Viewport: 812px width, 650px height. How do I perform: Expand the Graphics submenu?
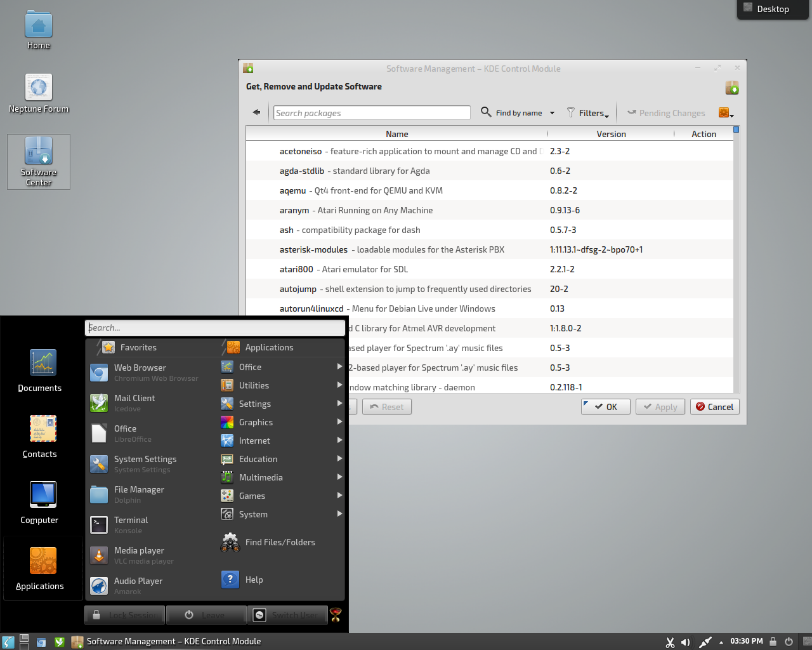pyautogui.click(x=281, y=422)
